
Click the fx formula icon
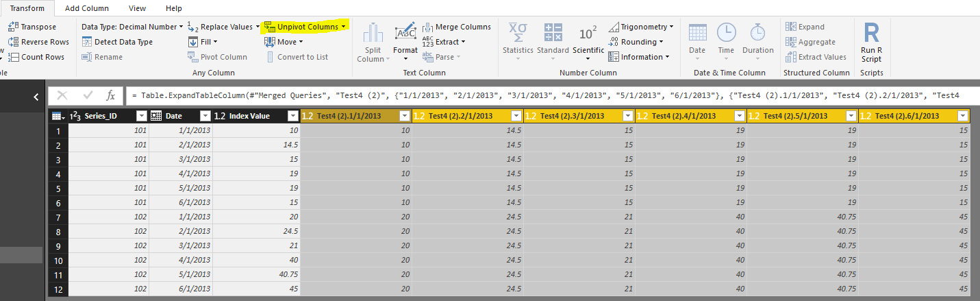click(110, 95)
